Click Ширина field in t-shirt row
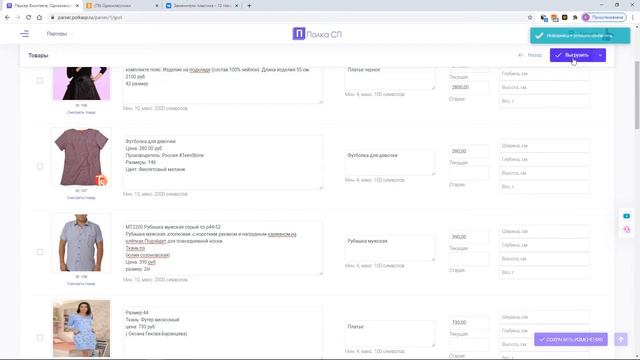640x360 pixels. coord(544,146)
